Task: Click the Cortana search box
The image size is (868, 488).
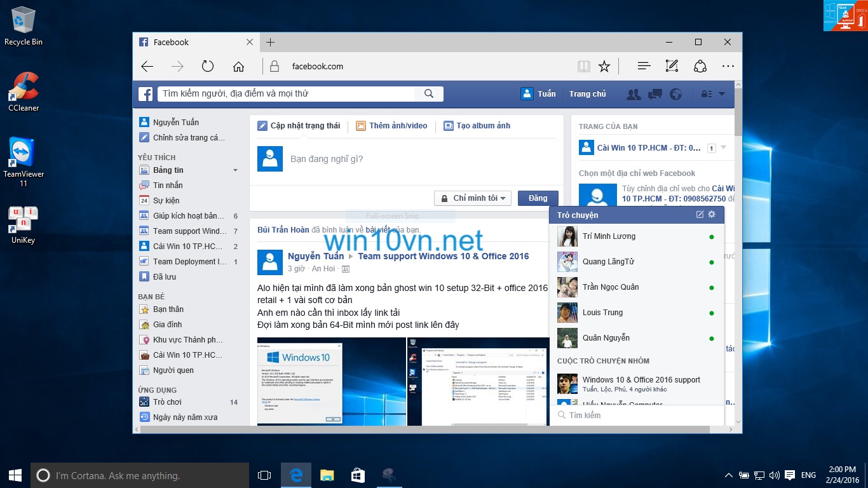Action: [140, 475]
